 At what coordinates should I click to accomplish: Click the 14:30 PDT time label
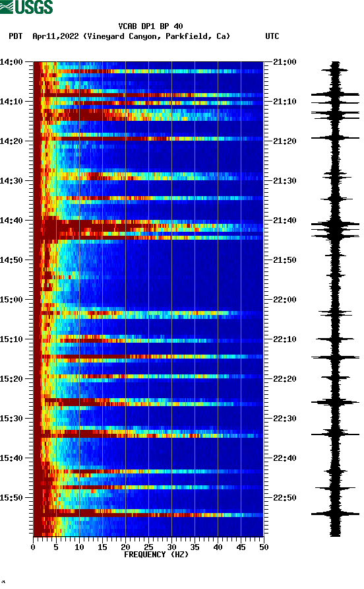tap(11, 181)
